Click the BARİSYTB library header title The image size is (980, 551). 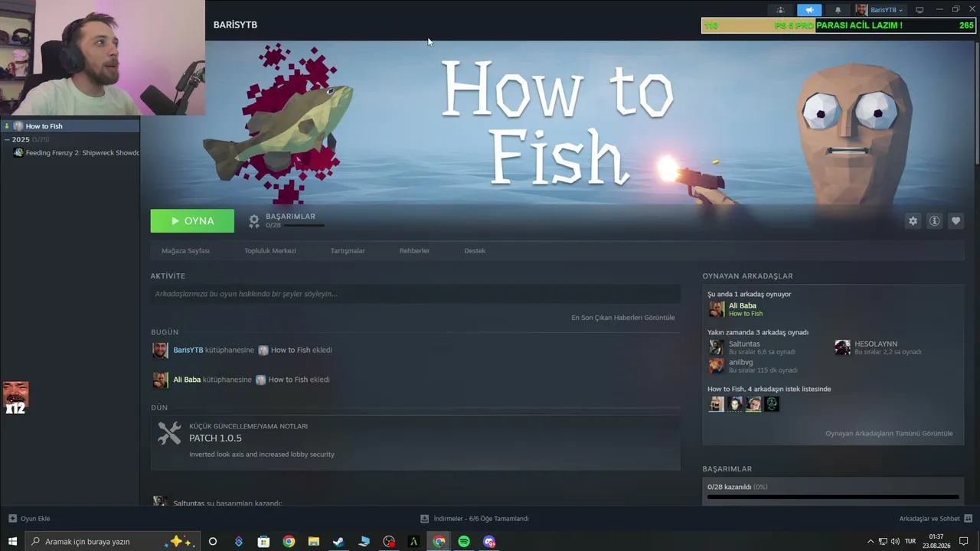tap(235, 25)
